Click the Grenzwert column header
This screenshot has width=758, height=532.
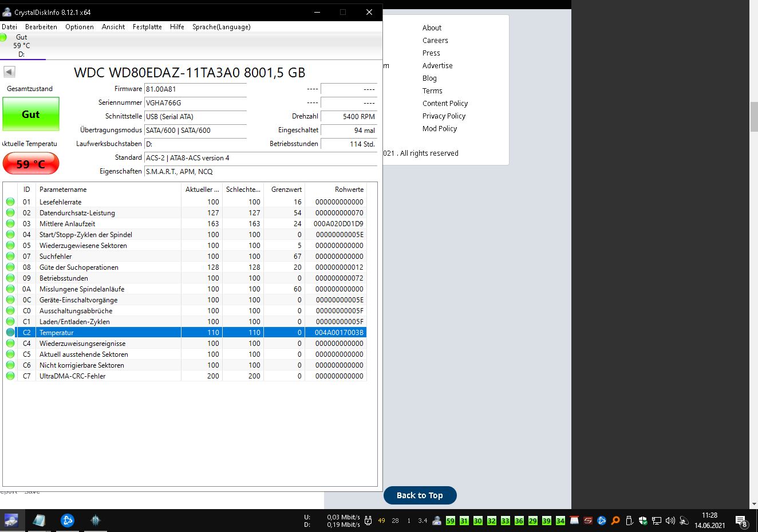tap(284, 190)
